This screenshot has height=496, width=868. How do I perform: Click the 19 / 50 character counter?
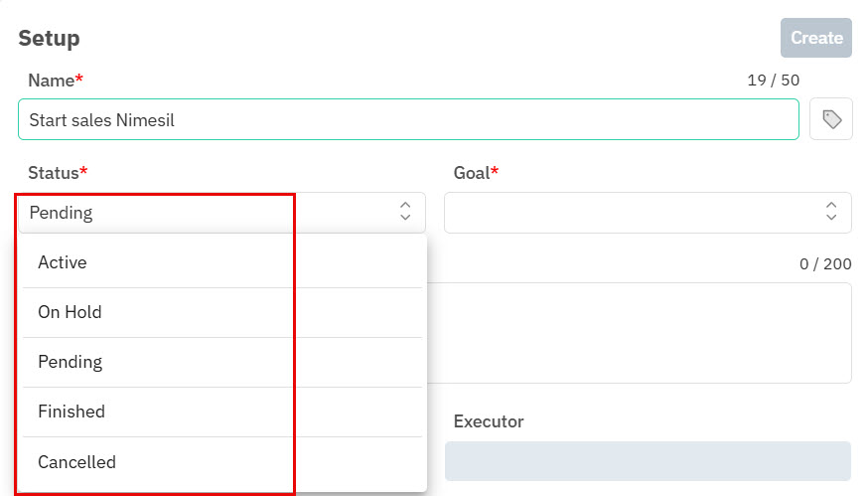click(774, 81)
